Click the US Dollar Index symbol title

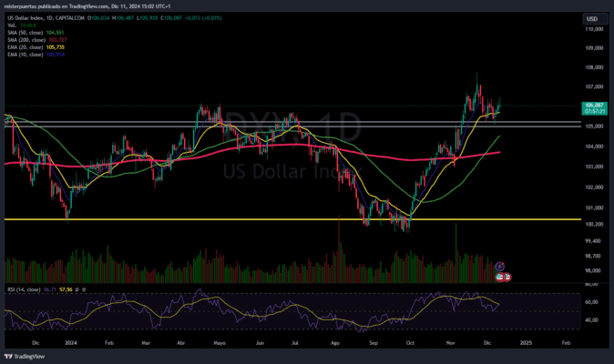pyautogui.click(x=38, y=17)
